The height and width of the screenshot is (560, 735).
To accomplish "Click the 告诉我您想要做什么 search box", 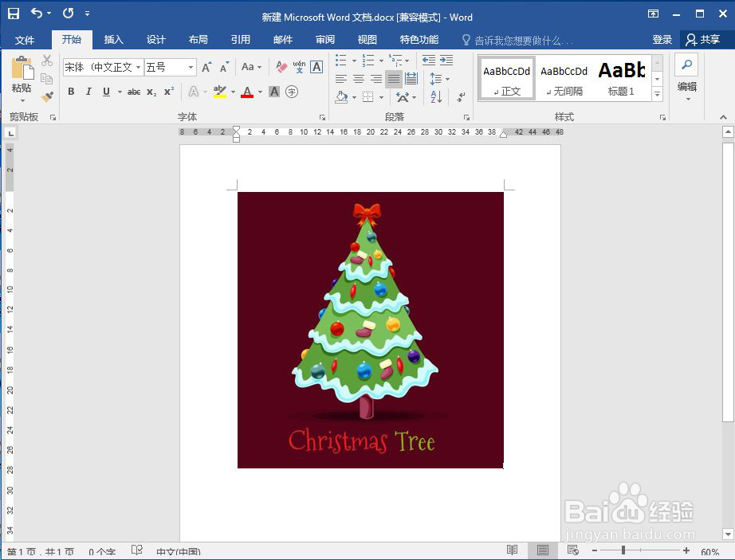I will (x=517, y=41).
